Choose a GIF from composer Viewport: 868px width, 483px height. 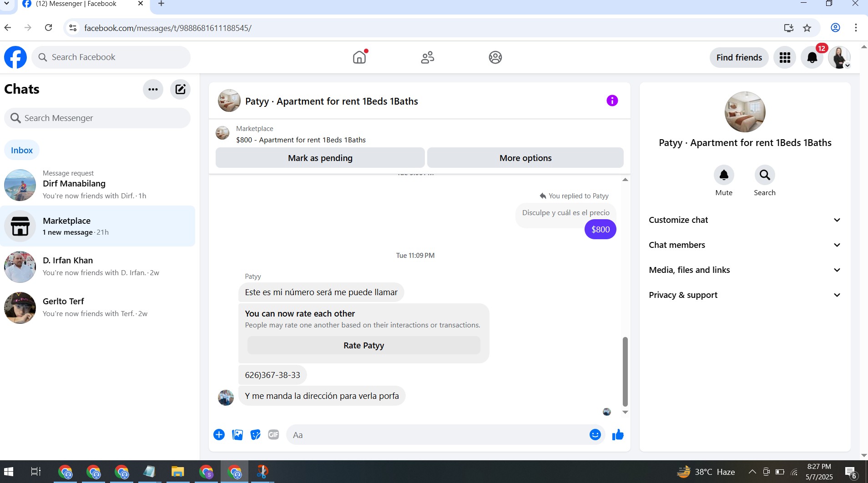273,435
